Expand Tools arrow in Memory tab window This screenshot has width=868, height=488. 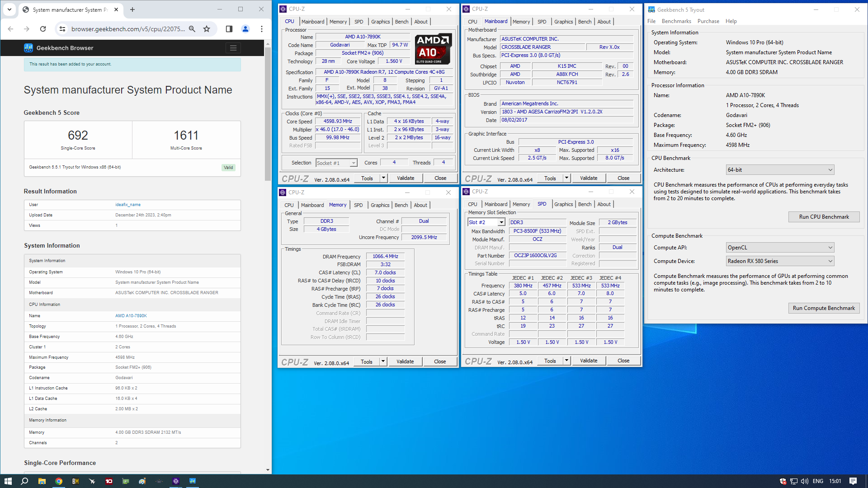[383, 361]
